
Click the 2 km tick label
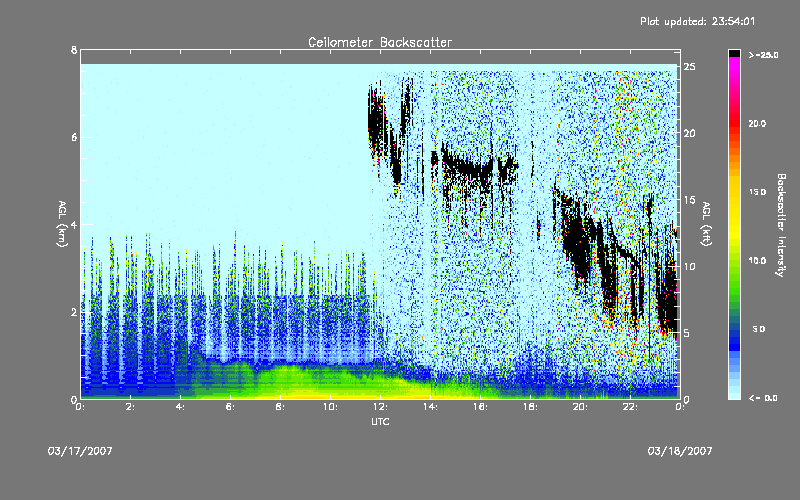pos(74,312)
